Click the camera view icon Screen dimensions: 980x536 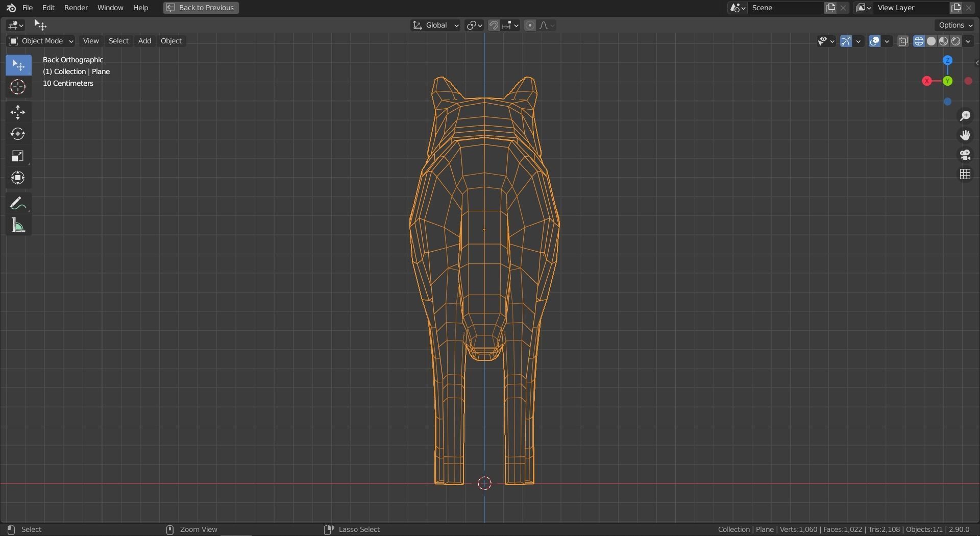point(965,155)
